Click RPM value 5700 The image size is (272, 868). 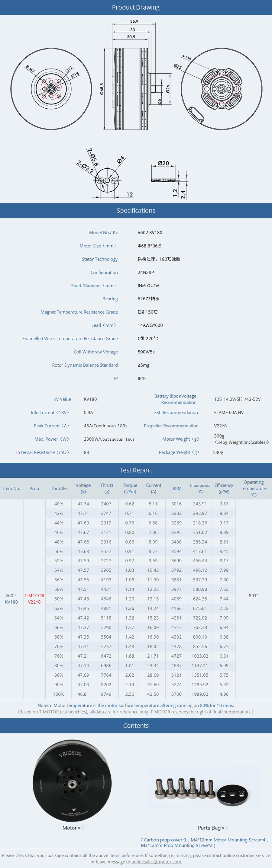tap(176, 694)
